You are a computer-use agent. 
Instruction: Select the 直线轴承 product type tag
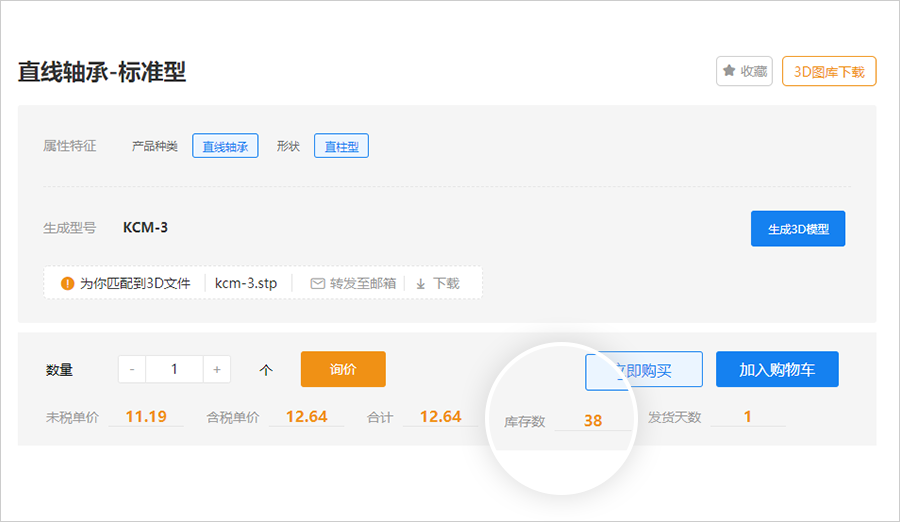pyautogui.click(x=225, y=146)
